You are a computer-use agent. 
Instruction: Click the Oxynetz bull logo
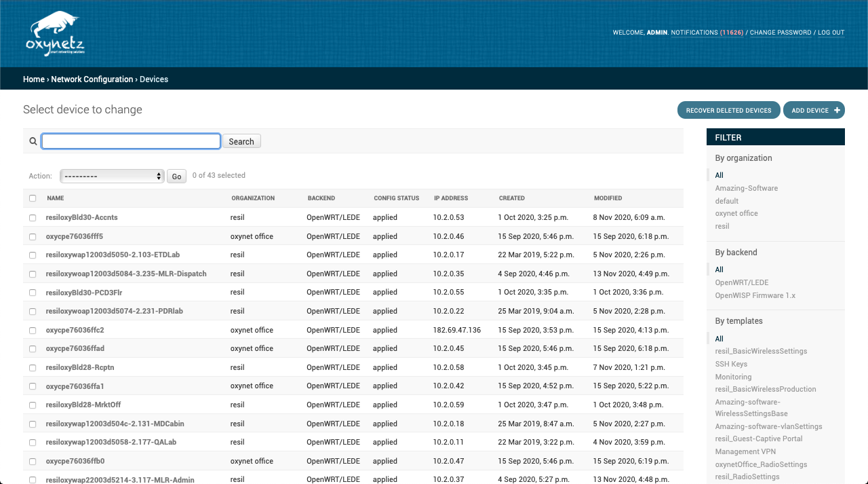(x=55, y=34)
